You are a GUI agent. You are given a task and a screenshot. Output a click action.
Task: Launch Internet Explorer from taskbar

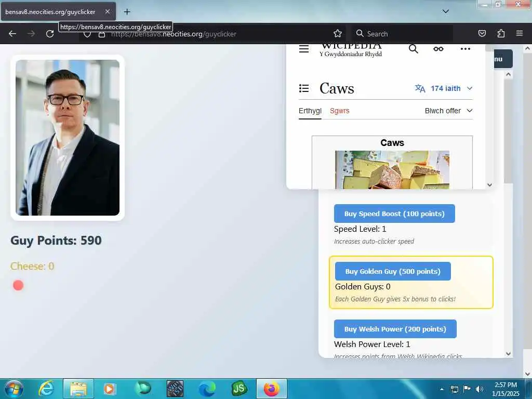(x=46, y=389)
